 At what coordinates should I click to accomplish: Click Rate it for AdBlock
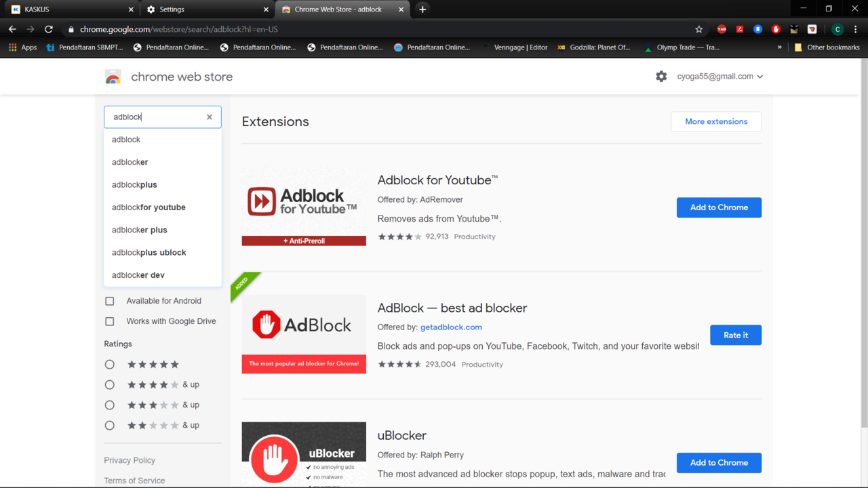(736, 335)
